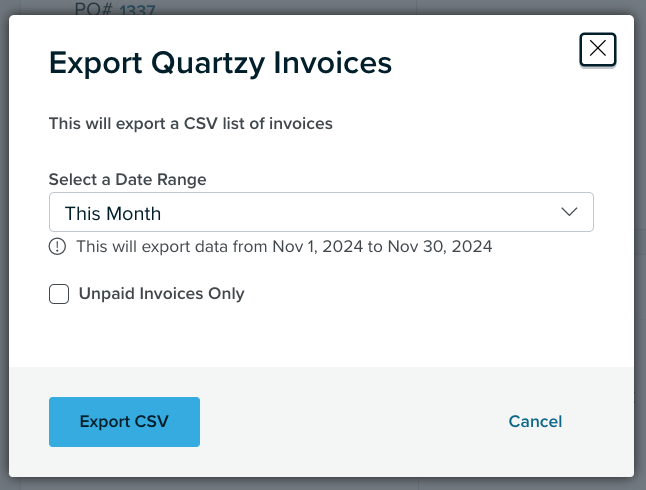Click the PO# 1337 link behind dialog
This screenshot has height=490, width=646.
(x=137, y=9)
